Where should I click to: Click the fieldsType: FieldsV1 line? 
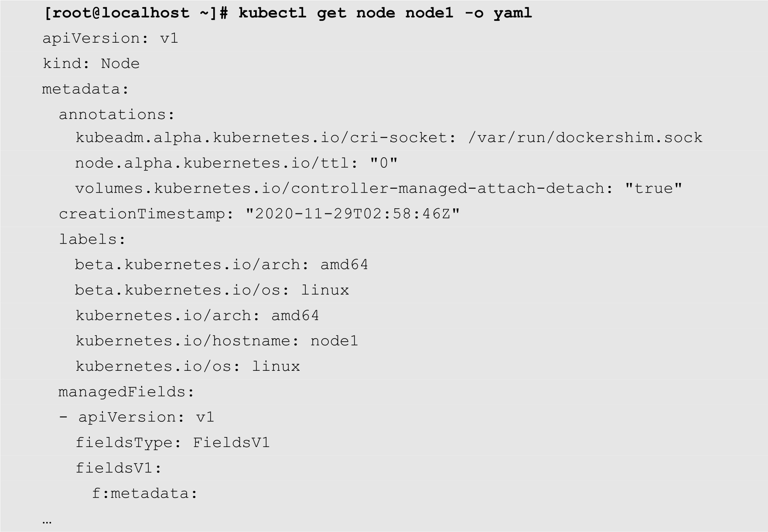[173, 443]
